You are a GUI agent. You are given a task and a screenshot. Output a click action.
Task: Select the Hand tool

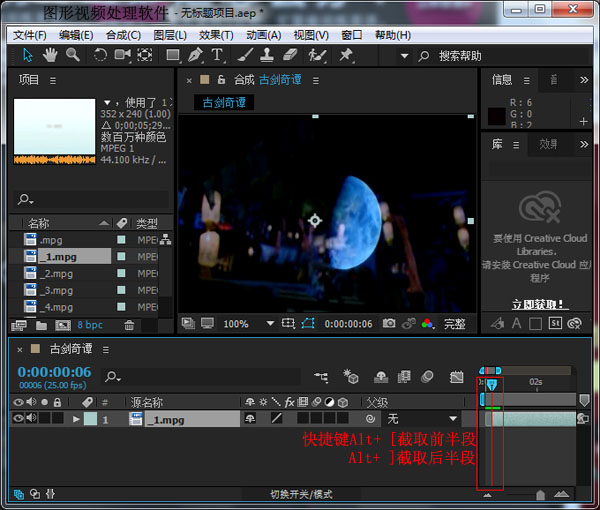[x=50, y=55]
